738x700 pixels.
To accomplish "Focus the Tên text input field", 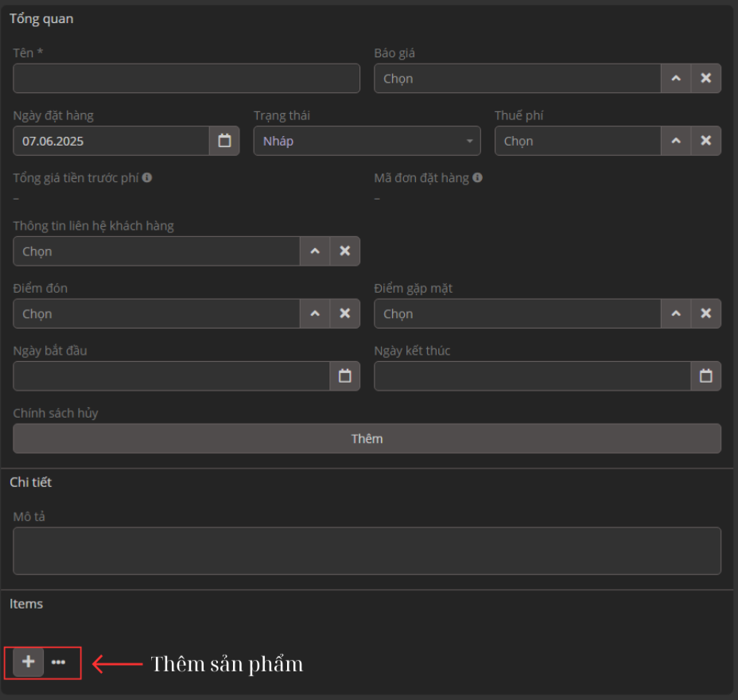I will coord(186,79).
